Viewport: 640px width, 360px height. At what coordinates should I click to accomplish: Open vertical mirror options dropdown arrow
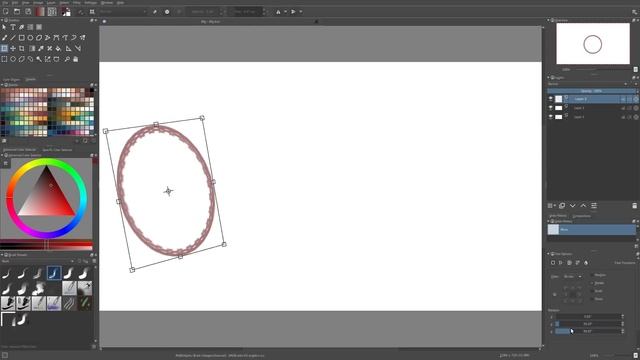(301, 12)
